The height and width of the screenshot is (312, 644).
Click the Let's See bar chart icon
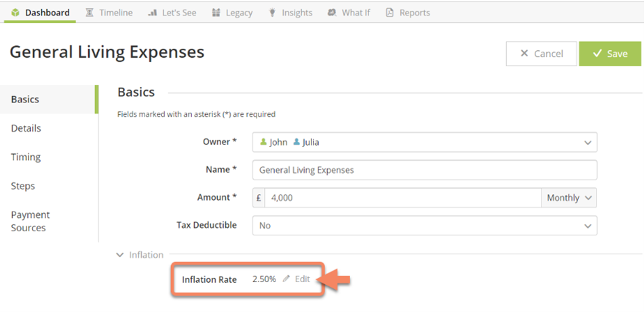click(153, 12)
